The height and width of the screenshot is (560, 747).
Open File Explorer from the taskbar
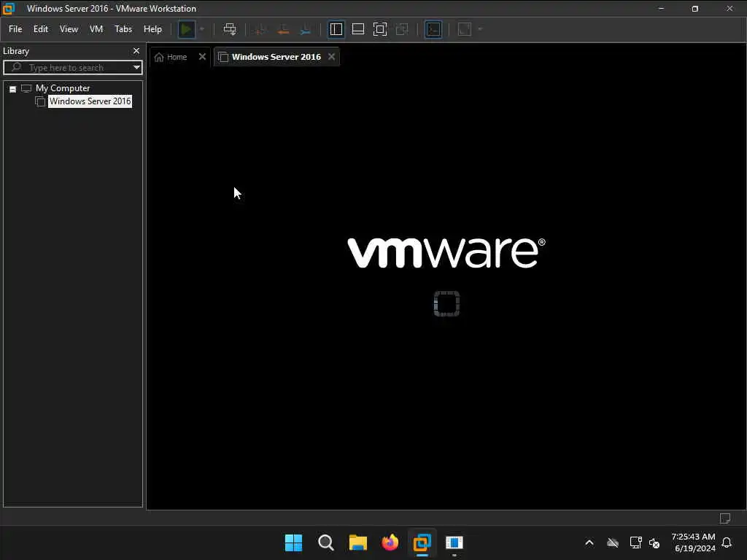[x=357, y=542]
